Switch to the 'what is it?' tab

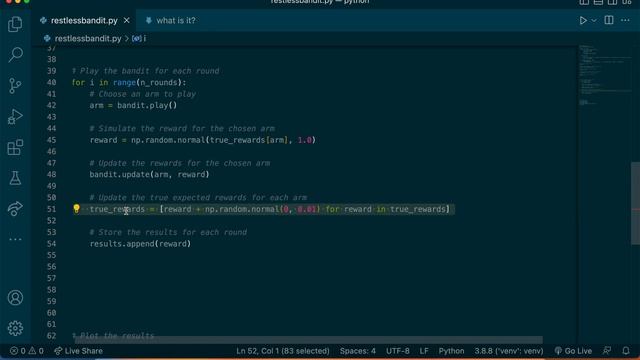[176, 20]
